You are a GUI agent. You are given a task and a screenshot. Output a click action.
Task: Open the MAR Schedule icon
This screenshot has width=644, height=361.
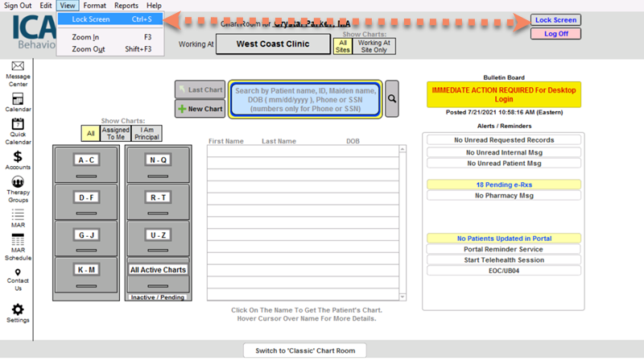18,239
